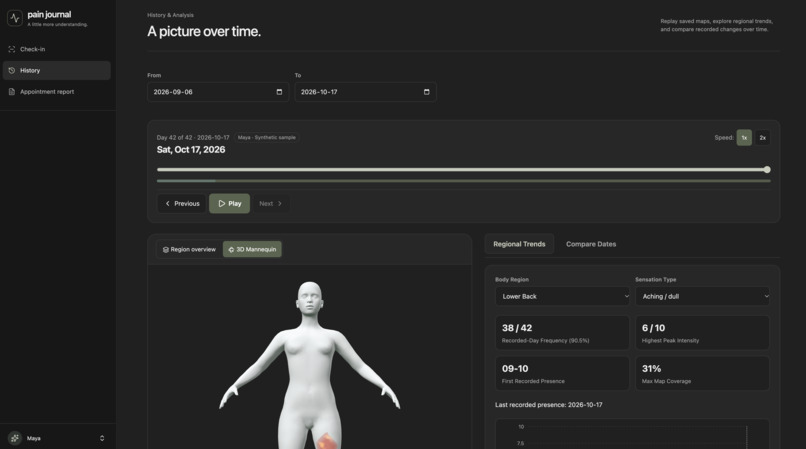The width and height of the screenshot is (806, 449).
Task: Set playback speed to 2x
Action: 762,138
